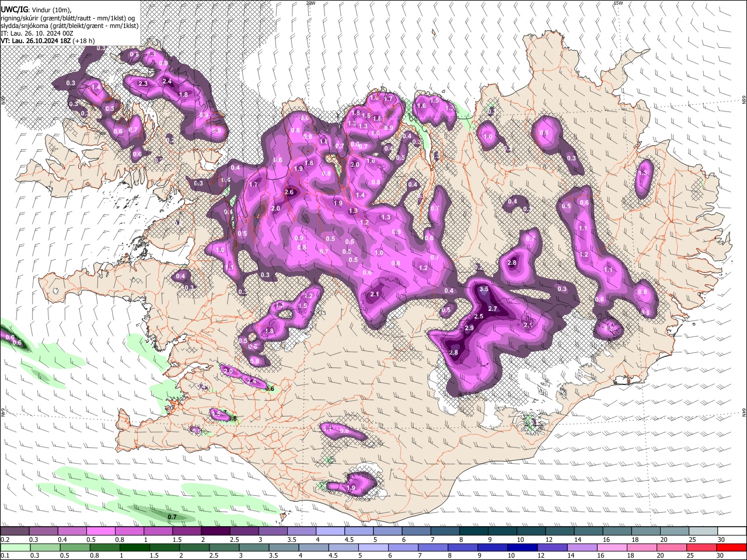Viewport: 747px width, 560px height.
Task: Click the '2.9' precipitation value on the map
Action: pyautogui.click(x=469, y=328)
